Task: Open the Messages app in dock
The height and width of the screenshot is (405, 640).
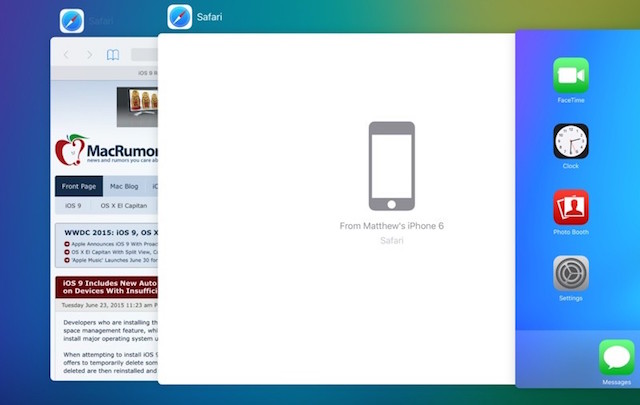Action: coord(616,357)
